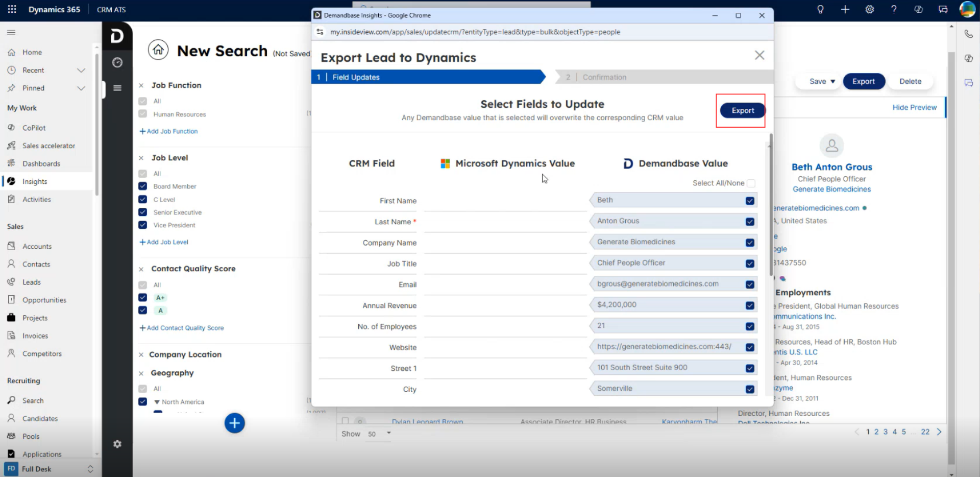Viewport: 980px width, 477px height.
Task: Click the plus (new record) icon in top bar
Action: click(845, 9)
